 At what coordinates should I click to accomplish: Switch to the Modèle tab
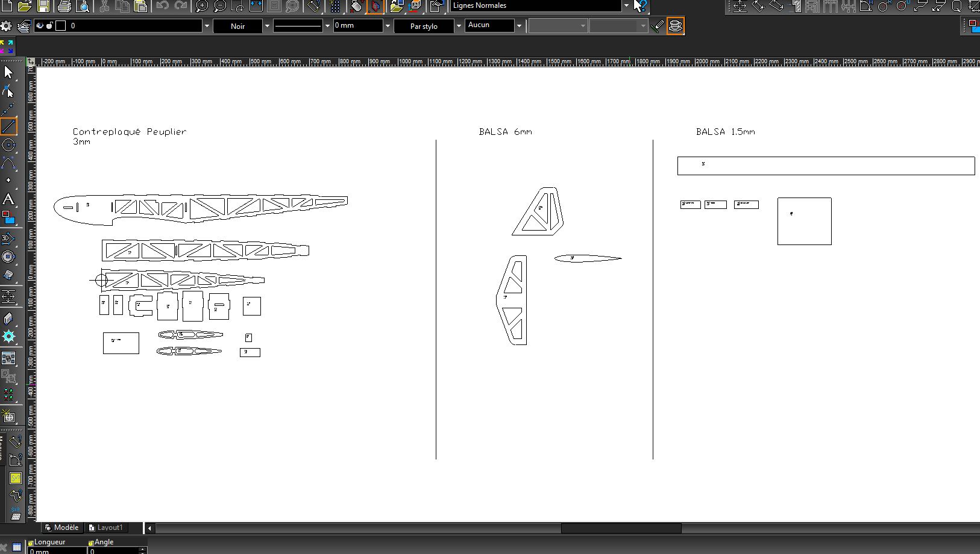coord(61,528)
